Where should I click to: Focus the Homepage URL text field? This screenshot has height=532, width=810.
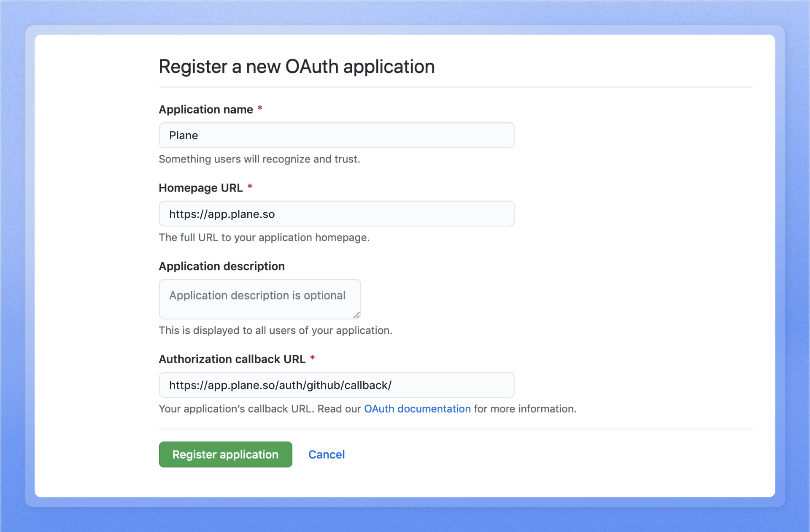coord(336,214)
